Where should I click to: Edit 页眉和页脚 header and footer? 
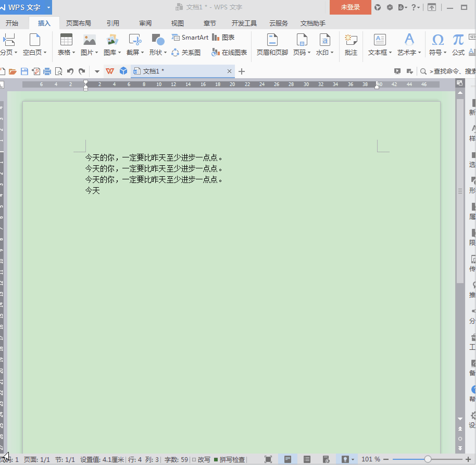point(272,45)
